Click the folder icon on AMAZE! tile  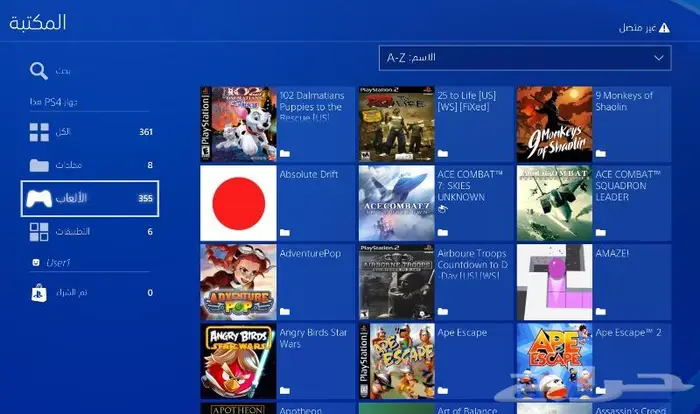point(601,312)
